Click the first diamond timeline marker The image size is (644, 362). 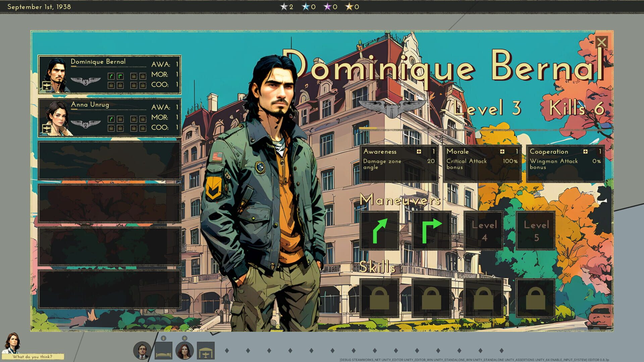pyautogui.click(x=227, y=351)
